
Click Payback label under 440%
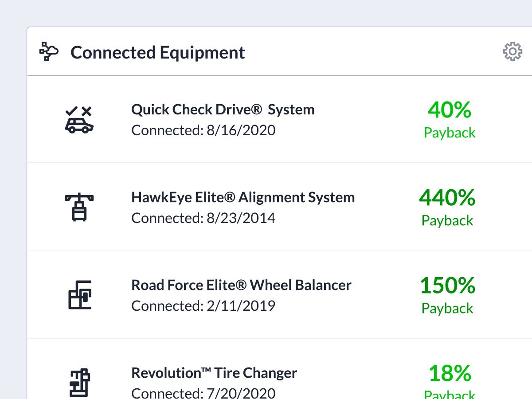click(x=447, y=220)
